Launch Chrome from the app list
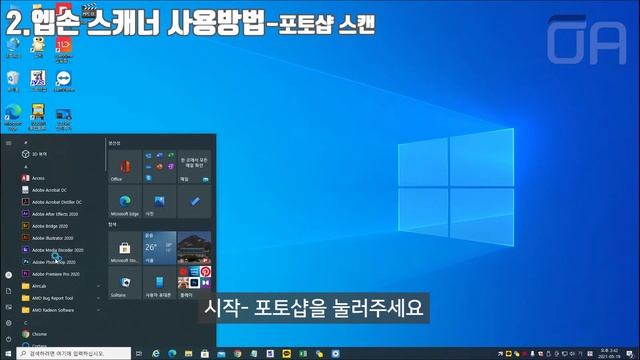Image resolution: width=640 pixels, height=360 pixels. click(x=39, y=334)
